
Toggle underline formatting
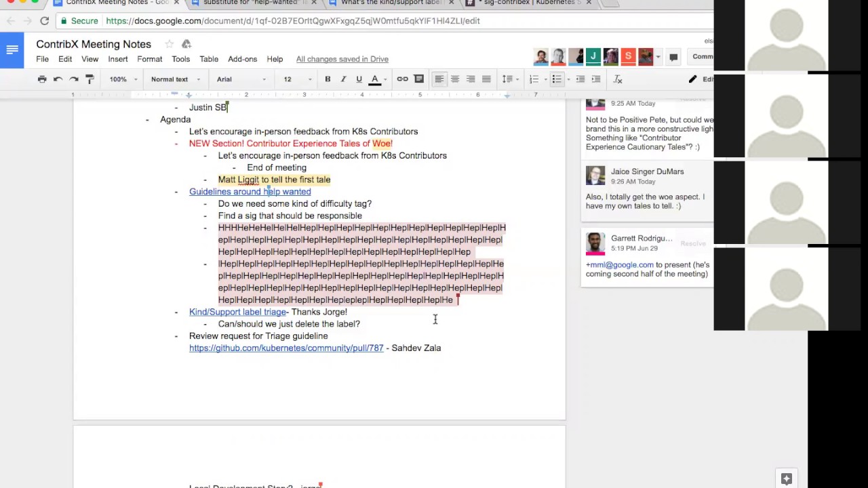click(x=359, y=79)
